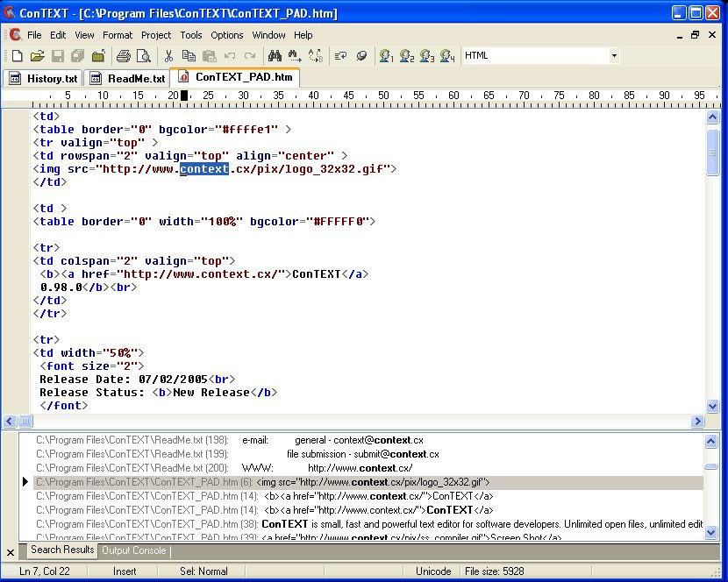Click the Paste clipboard icon
The image size is (728, 582).
pos(210,56)
